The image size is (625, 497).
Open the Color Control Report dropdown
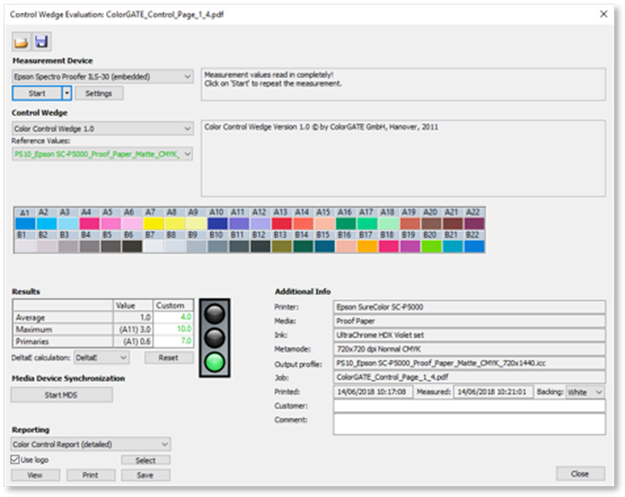click(x=90, y=443)
